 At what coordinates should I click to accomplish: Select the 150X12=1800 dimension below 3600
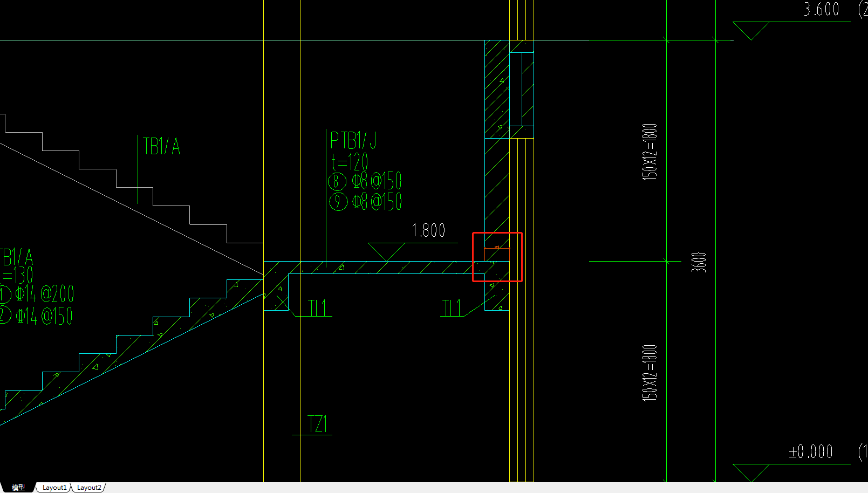pos(650,373)
